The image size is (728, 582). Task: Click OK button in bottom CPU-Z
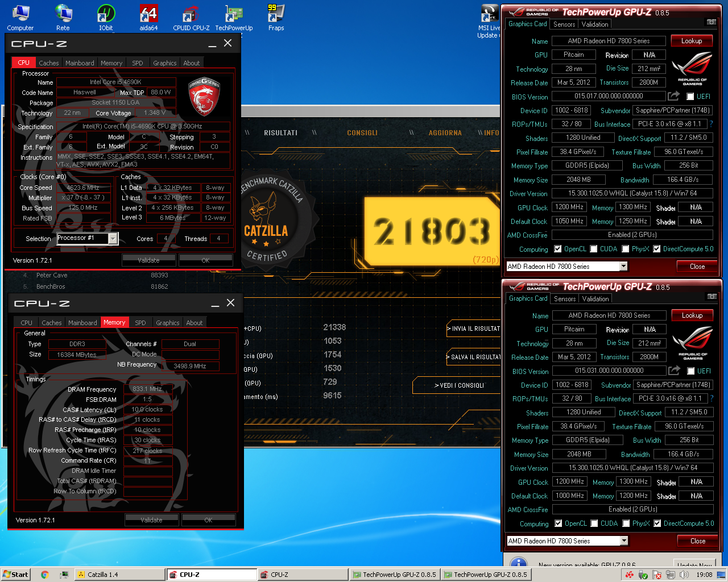click(x=208, y=520)
